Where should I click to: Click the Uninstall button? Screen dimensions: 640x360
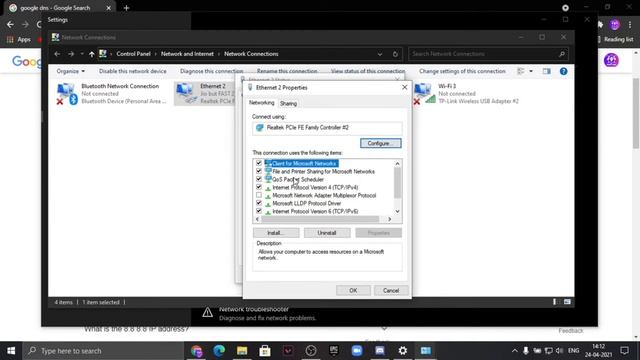coord(327,233)
